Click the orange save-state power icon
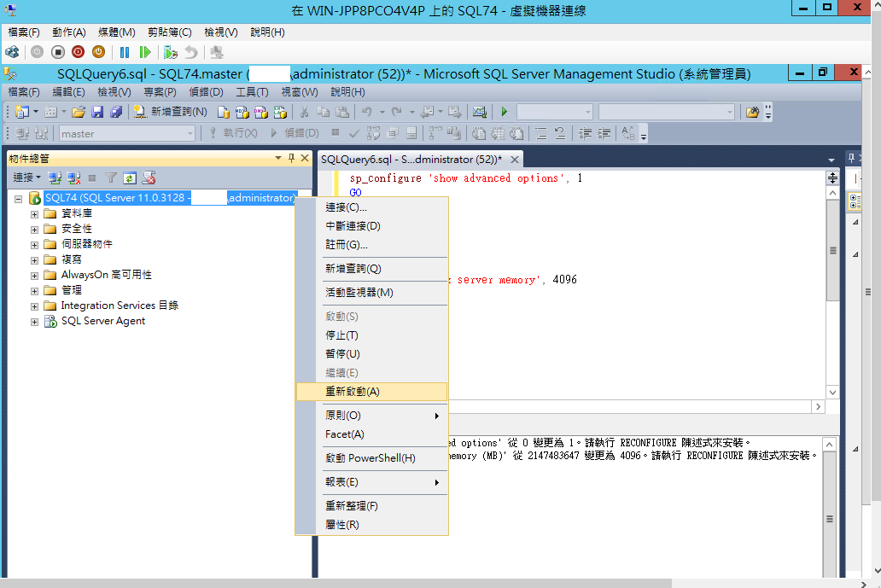Screen dimensions: 881x588 tap(98, 52)
